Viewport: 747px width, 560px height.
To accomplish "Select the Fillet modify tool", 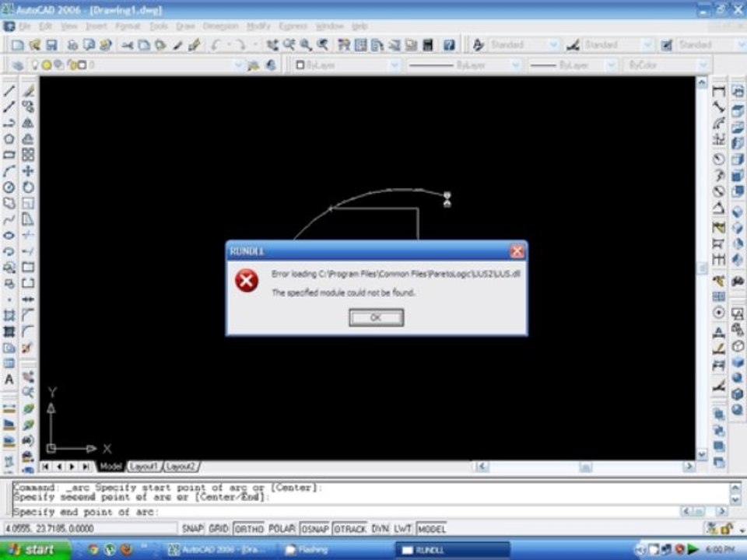I will pyautogui.click(x=28, y=331).
